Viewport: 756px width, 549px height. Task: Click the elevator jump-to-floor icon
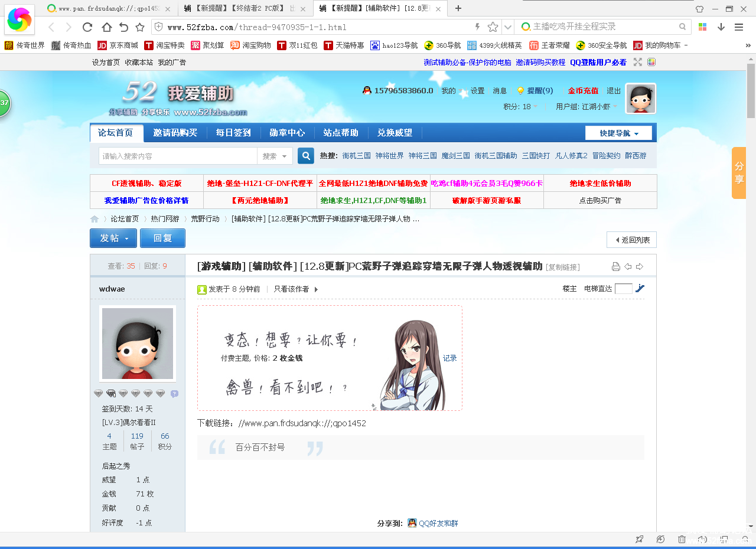(640, 289)
